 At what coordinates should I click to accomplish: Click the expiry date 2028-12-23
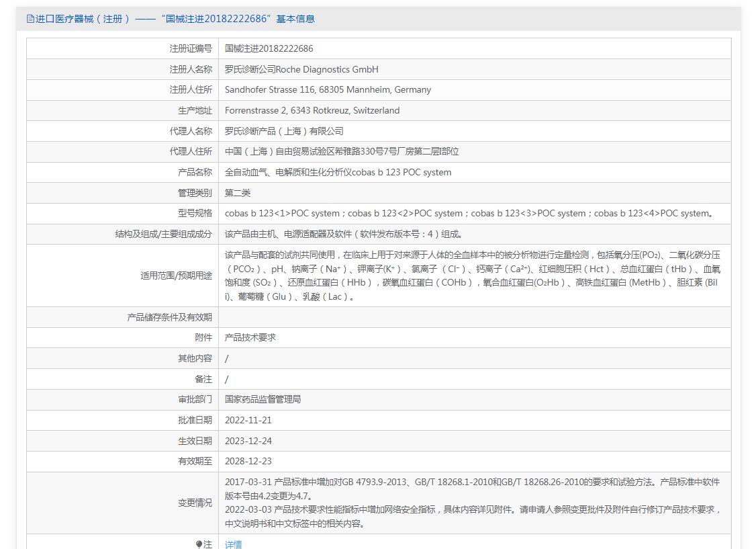(248, 461)
